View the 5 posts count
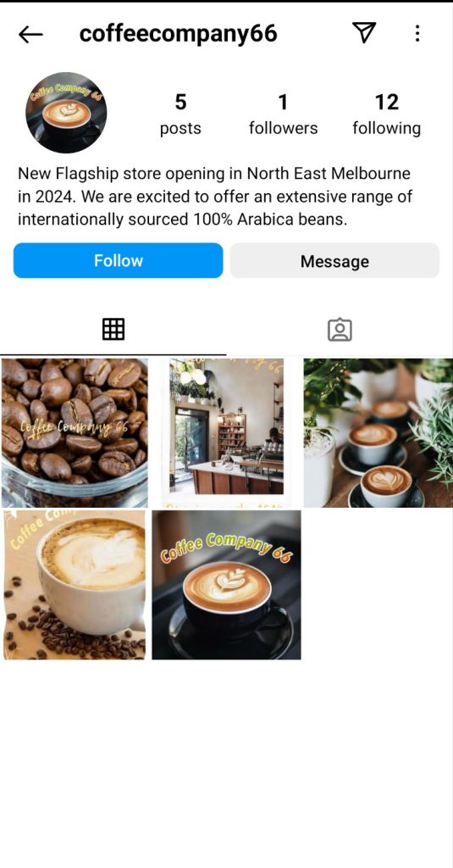This screenshot has height=868, width=453. [180, 114]
